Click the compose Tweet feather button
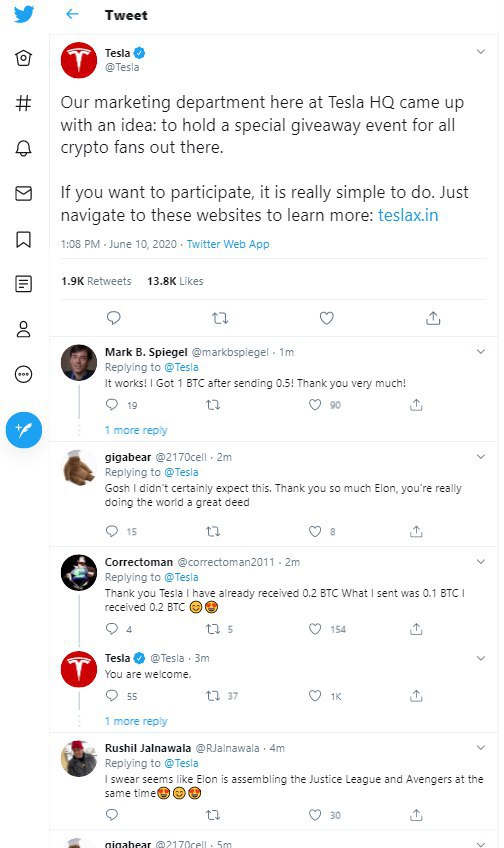Screen dimensions: 504x848 [24, 430]
